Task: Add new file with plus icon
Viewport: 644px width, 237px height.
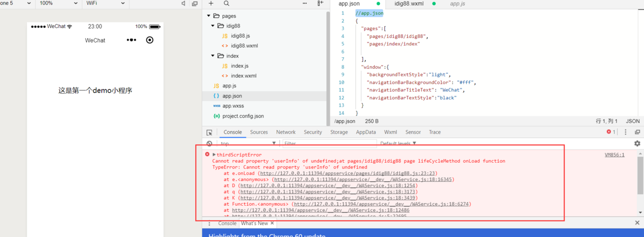Action: 211,3
